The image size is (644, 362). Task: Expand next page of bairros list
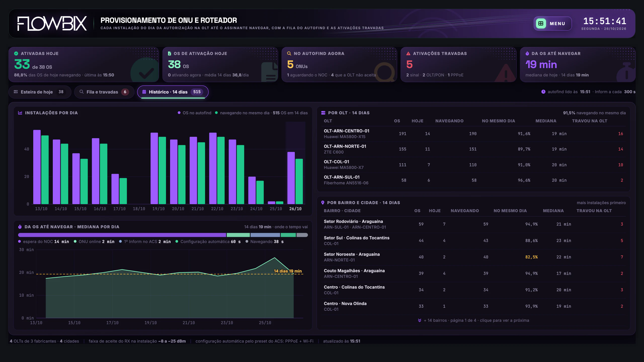tap(473, 320)
